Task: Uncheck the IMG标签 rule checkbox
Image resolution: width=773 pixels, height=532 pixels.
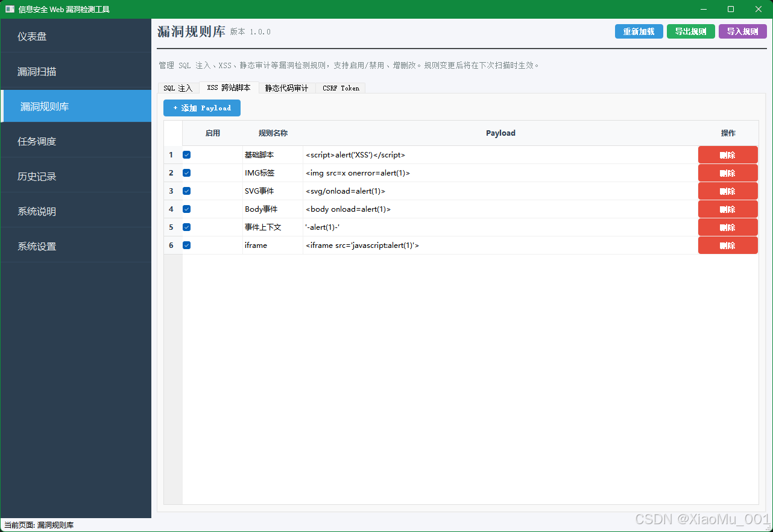Action: click(187, 173)
